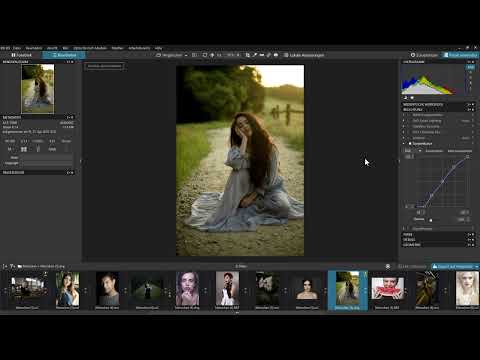The width and height of the screenshot is (480, 360).
Task: Open the RGB channel dropdown in Tonwertkurve
Action: [x=413, y=151]
